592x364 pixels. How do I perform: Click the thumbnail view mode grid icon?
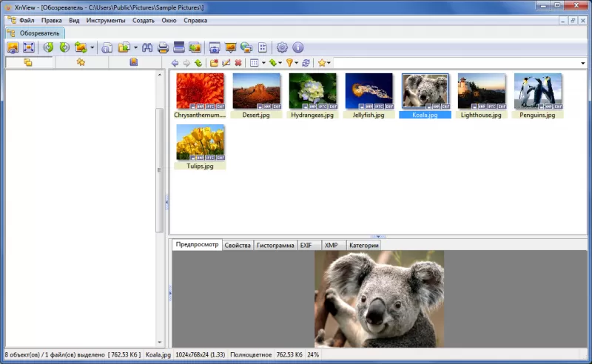tap(255, 63)
